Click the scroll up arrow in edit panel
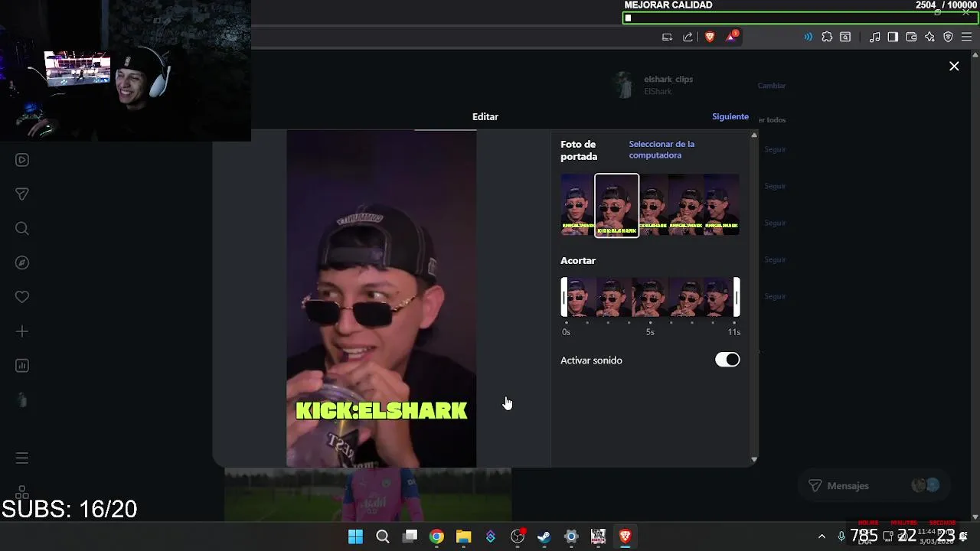 754,135
